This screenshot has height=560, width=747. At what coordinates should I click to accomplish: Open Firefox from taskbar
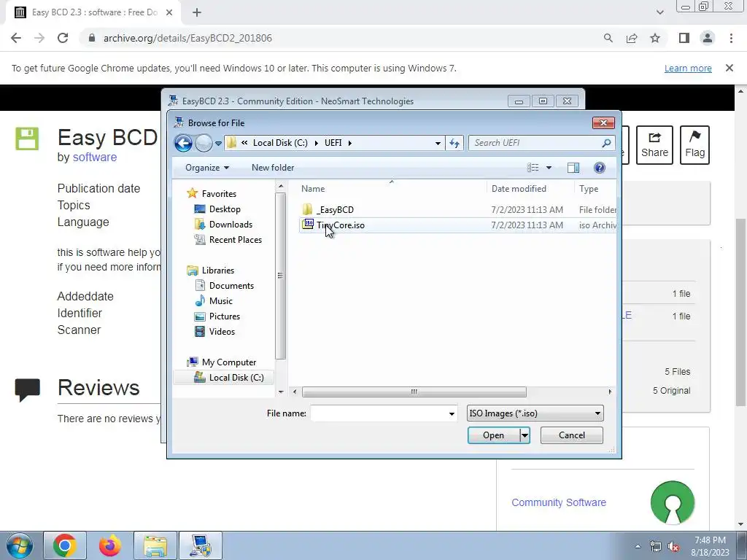pos(110,545)
